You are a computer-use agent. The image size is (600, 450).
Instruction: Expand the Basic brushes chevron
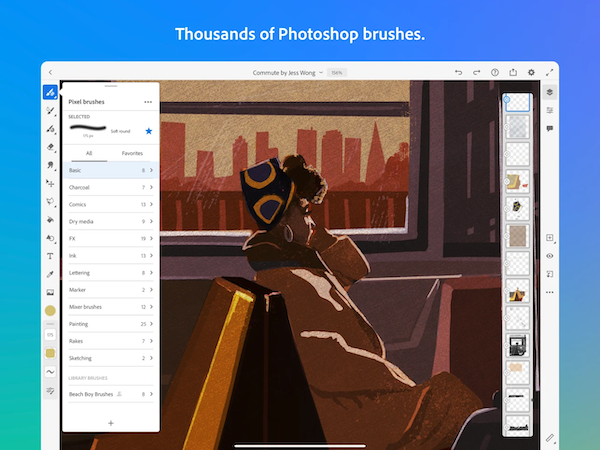(151, 170)
